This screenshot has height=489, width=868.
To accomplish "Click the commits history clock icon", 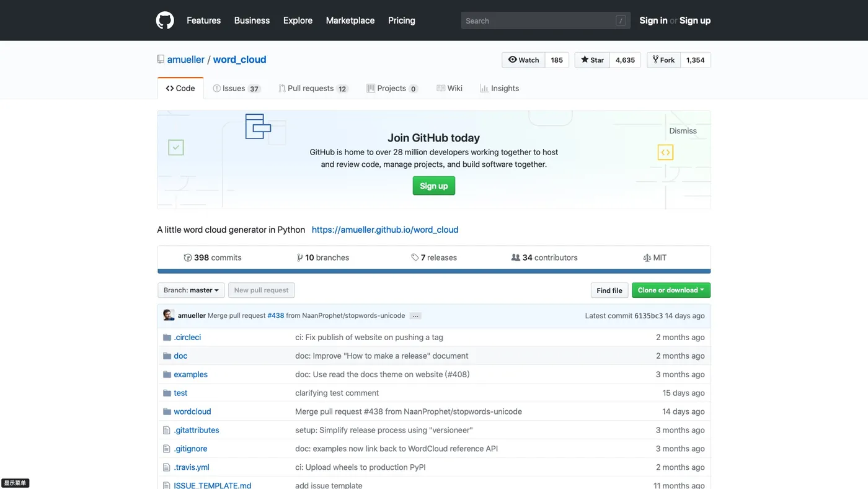I will 188,258.
